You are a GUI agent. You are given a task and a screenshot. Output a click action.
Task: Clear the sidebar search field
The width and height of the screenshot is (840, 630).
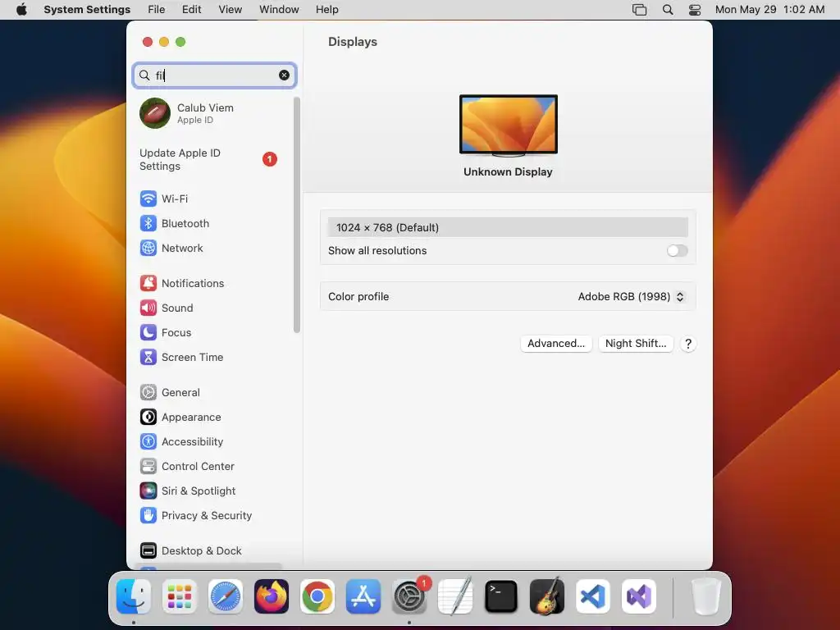tap(284, 75)
